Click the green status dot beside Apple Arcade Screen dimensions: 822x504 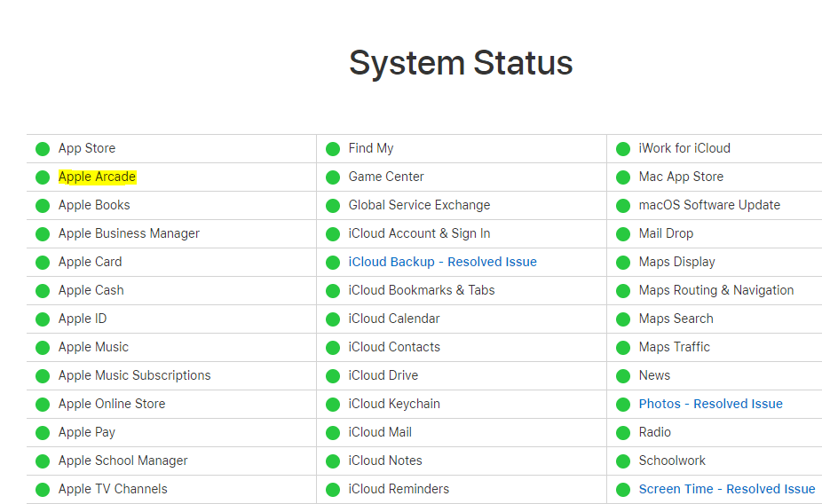[x=43, y=177]
